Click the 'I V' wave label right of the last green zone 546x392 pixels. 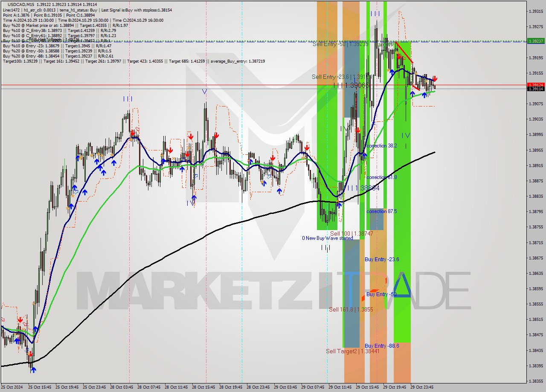[406, 135]
